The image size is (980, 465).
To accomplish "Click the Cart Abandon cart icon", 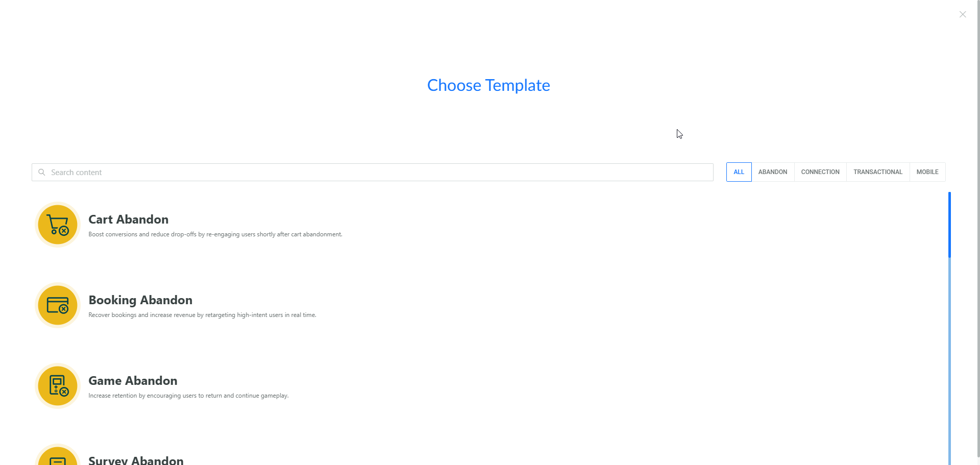I will tap(58, 225).
